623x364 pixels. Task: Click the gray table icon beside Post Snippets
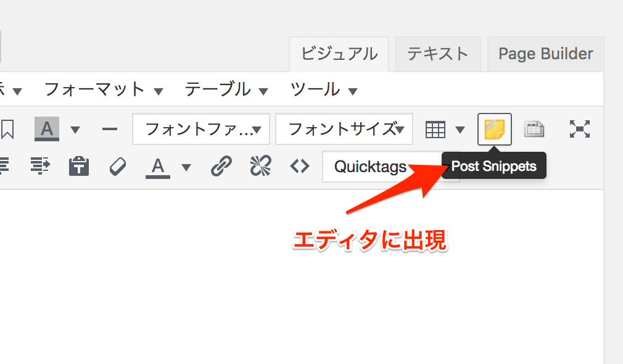point(534,129)
